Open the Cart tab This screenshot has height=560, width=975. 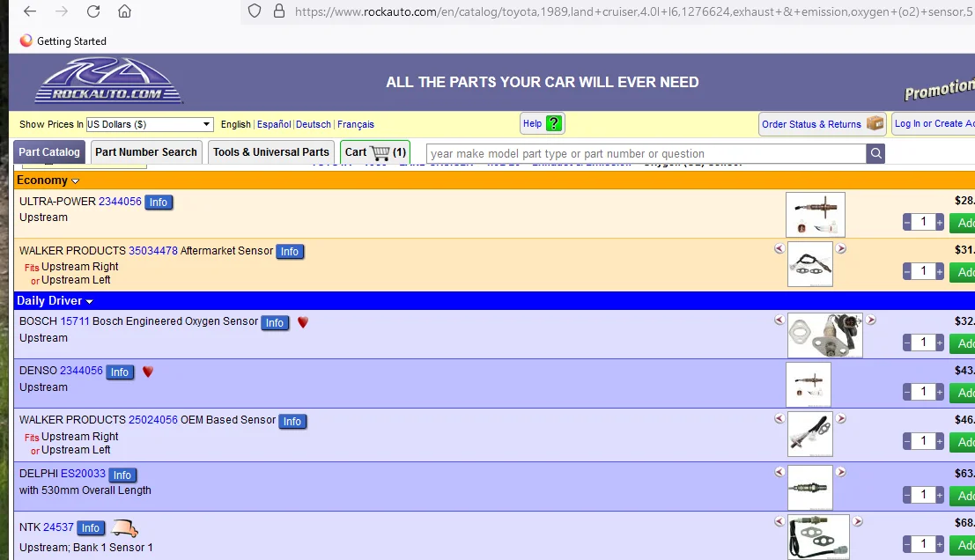(x=375, y=152)
